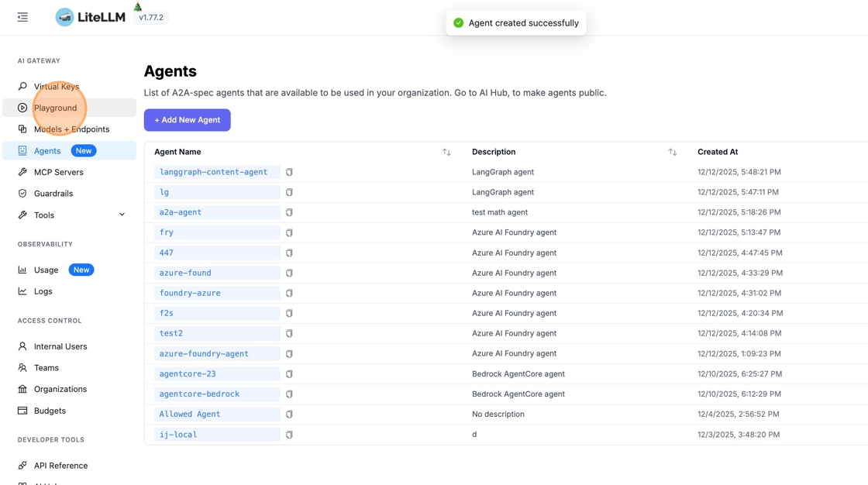The width and height of the screenshot is (868, 485).
Task: Expand the Tools sidebar section
Action: (x=122, y=215)
